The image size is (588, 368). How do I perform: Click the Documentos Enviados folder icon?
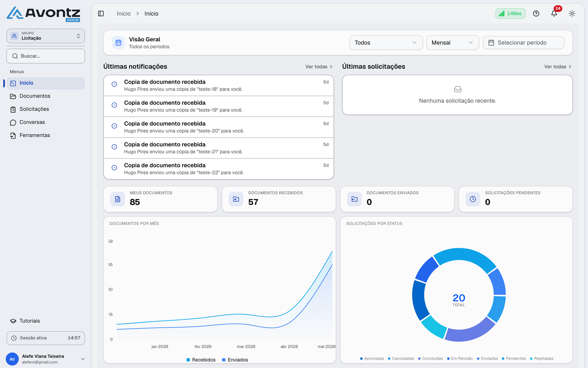pyautogui.click(x=354, y=199)
